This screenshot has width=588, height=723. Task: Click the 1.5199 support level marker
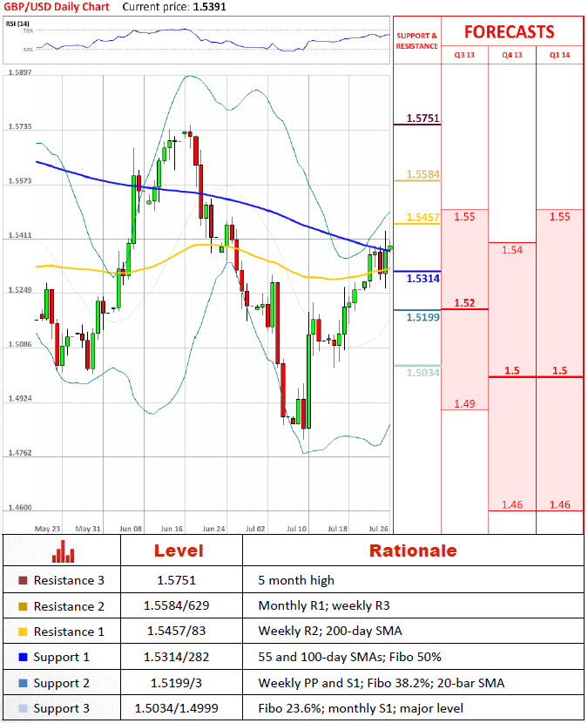(x=422, y=317)
